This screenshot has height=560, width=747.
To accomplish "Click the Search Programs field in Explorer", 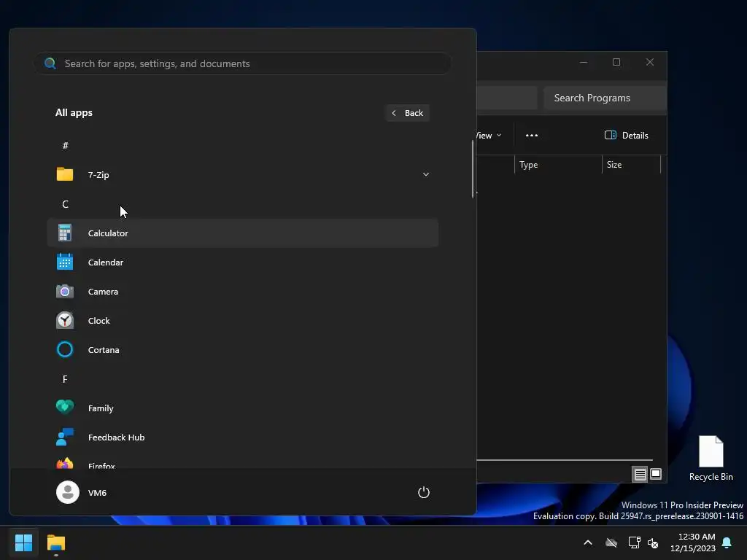I will pos(605,98).
